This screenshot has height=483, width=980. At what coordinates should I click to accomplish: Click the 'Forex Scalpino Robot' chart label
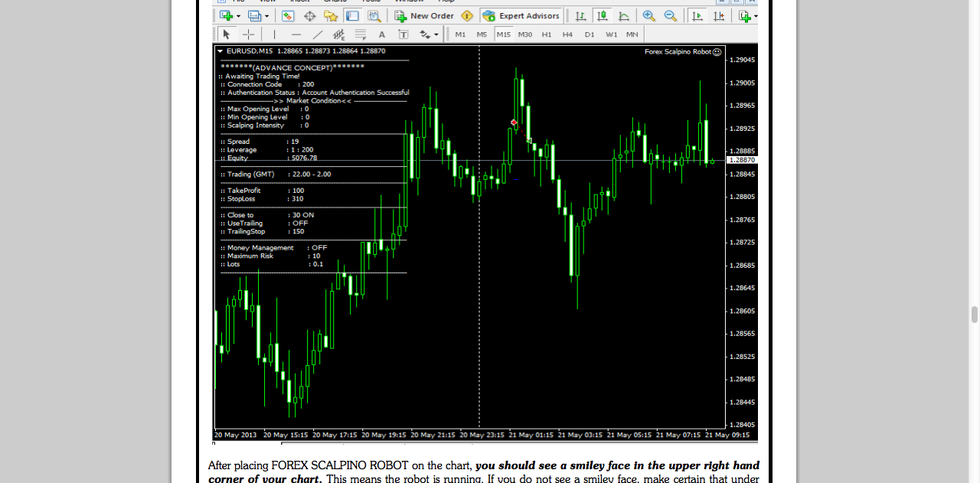(678, 52)
